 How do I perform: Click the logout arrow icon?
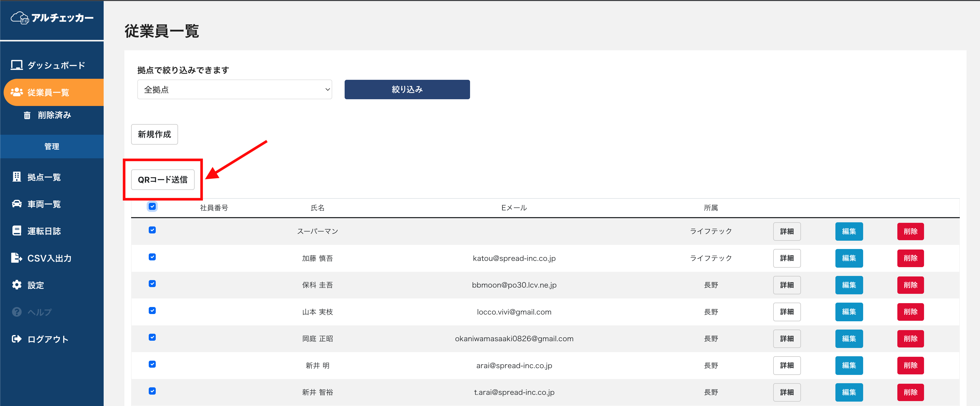click(x=17, y=339)
